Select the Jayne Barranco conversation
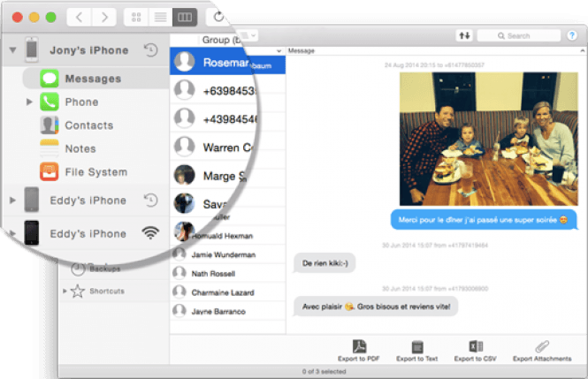This screenshot has width=588, height=379. (227, 311)
